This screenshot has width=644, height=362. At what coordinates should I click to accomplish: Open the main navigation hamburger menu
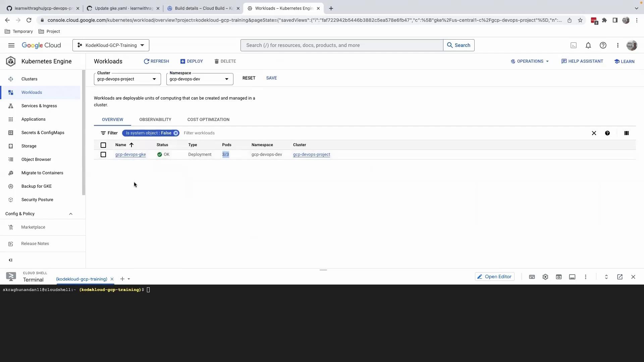[11, 45]
